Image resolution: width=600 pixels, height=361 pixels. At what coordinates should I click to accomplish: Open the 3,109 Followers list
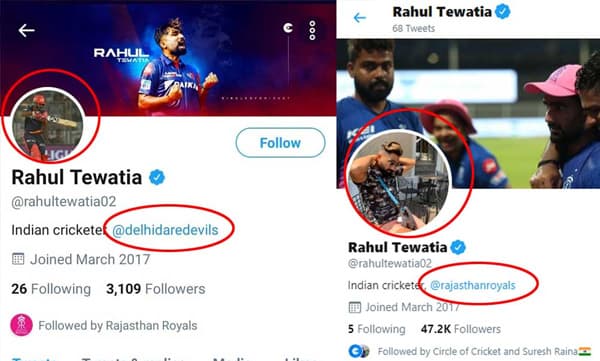[156, 289]
